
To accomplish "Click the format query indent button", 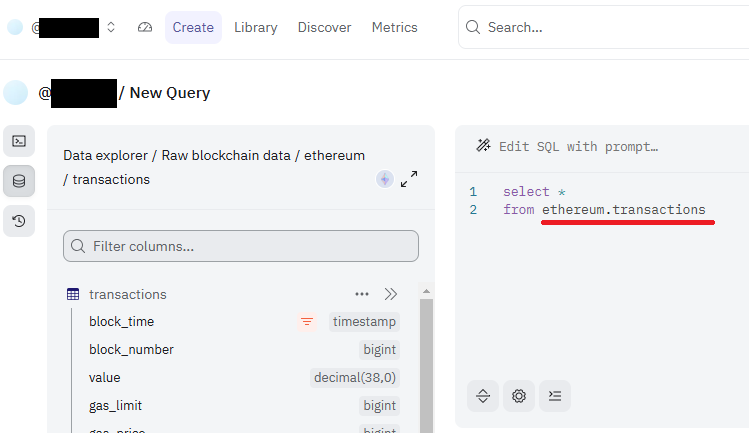I will pyautogui.click(x=555, y=396).
